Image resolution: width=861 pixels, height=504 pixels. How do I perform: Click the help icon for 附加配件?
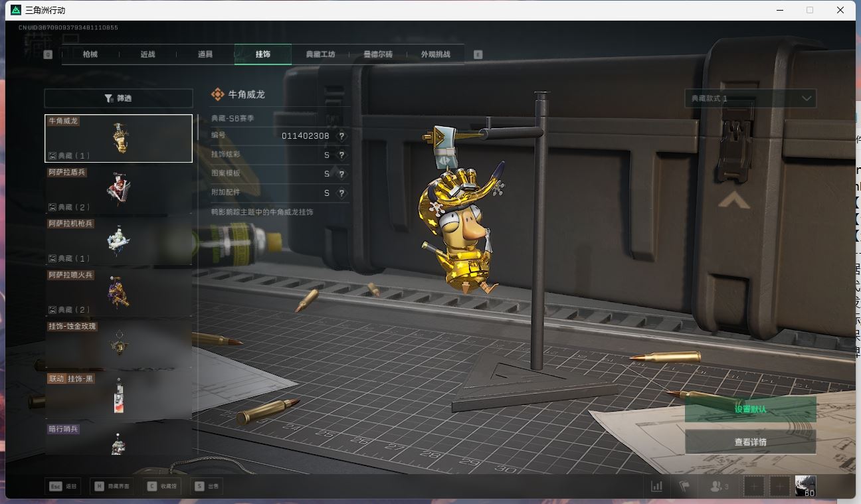pos(341,193)
